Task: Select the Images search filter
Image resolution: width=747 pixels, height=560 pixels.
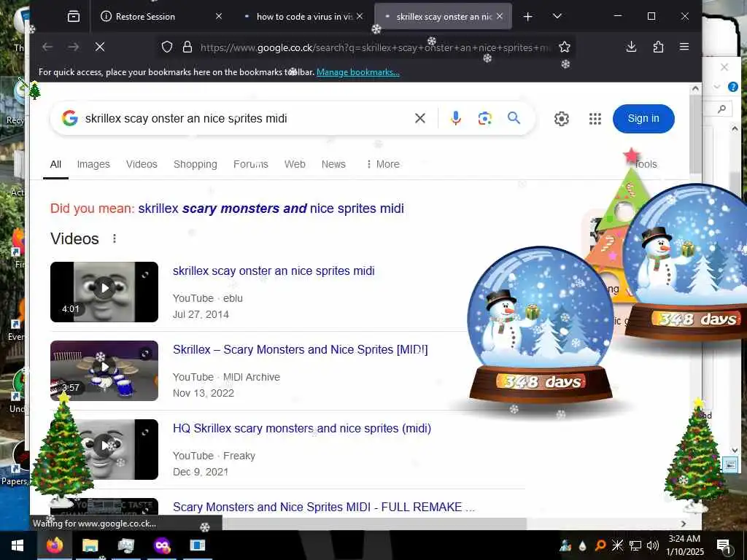Action: click(x=93, y=164)
